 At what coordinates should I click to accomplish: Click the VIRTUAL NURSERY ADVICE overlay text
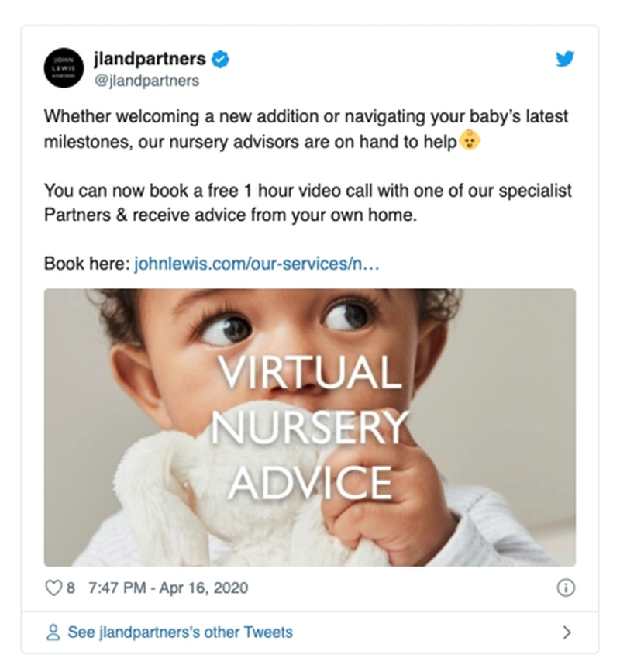coord(310,427)
